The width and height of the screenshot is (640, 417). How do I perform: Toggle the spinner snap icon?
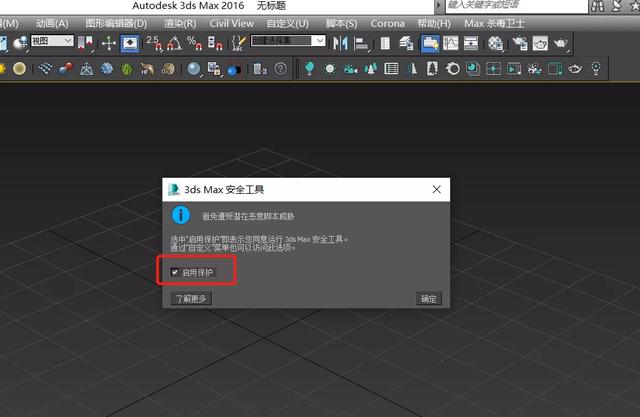point(215,43)
